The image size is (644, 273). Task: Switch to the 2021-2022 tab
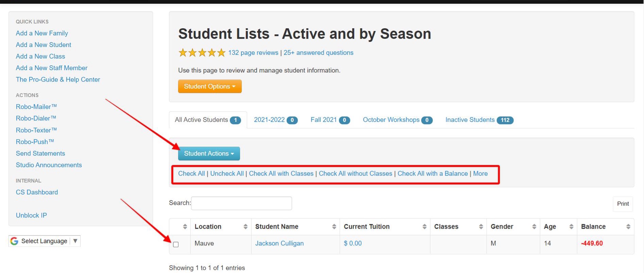[x=276, y=120]
